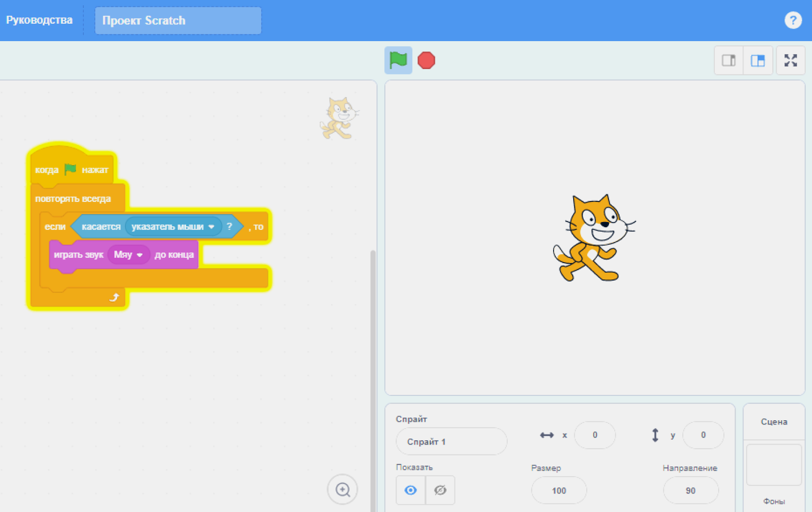Click the 'Спрайт' heading label

[x=411, y=419]
